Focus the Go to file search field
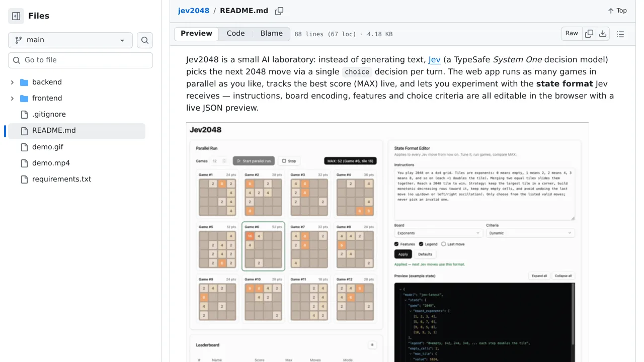The image size is (644, 362). [80, 60]
